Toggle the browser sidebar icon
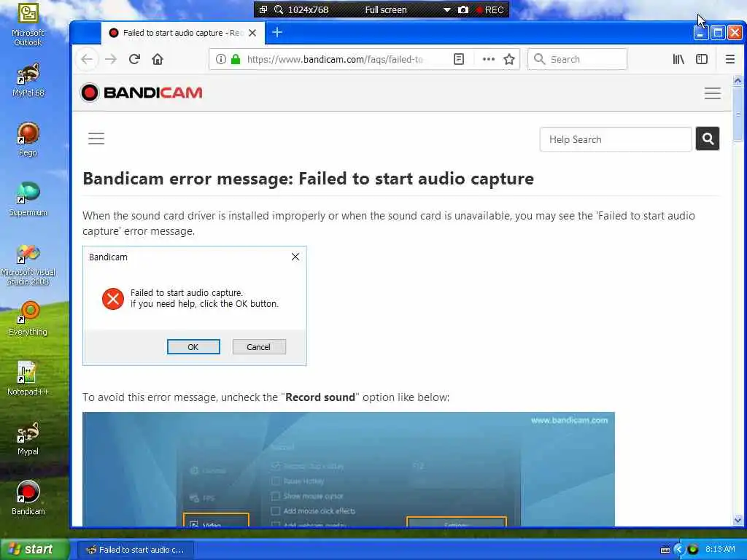The image size is (747, 560). (x=702, y=59)
